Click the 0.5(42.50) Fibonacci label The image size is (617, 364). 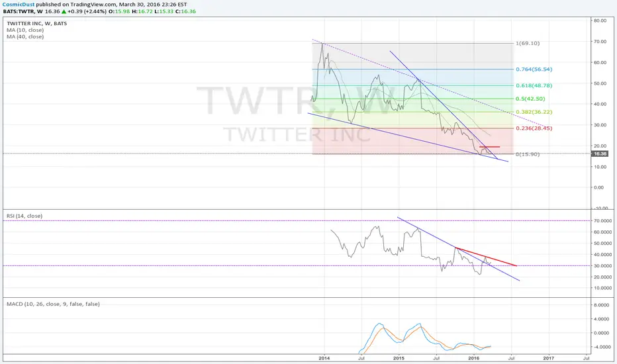tap(530, 99)
